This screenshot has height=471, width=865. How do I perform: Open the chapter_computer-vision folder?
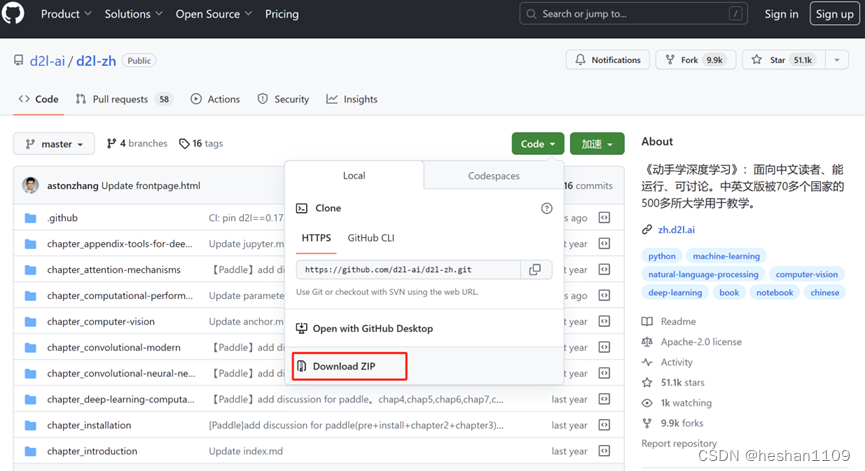point(101,322)
